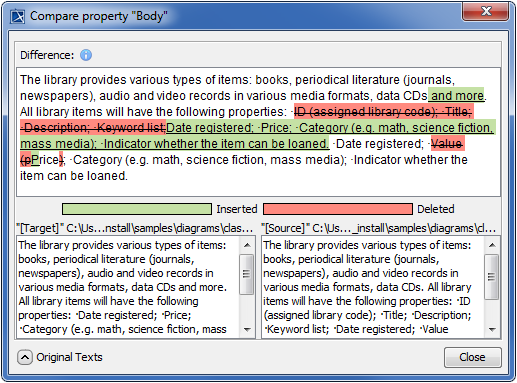Click the deleted text 'ID (assigned library code)'
Viewport: 517px width, 383px height.
(x=366, y=112)
